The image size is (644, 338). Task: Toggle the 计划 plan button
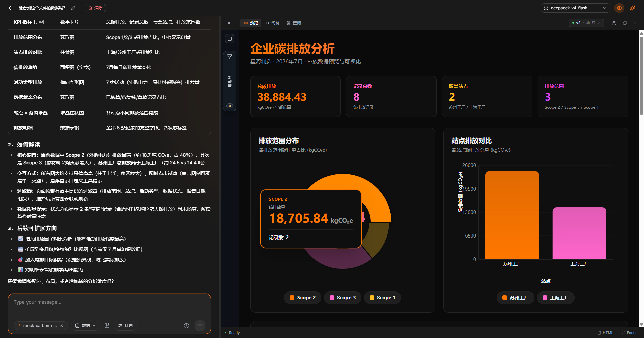125,326
